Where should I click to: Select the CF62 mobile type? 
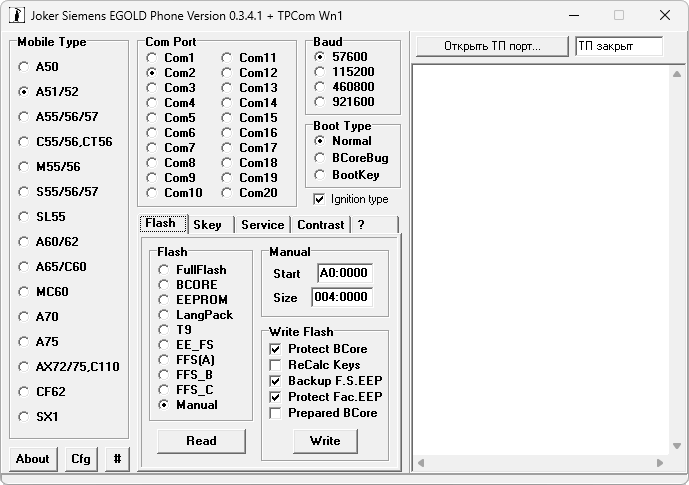tap(42, 392)
